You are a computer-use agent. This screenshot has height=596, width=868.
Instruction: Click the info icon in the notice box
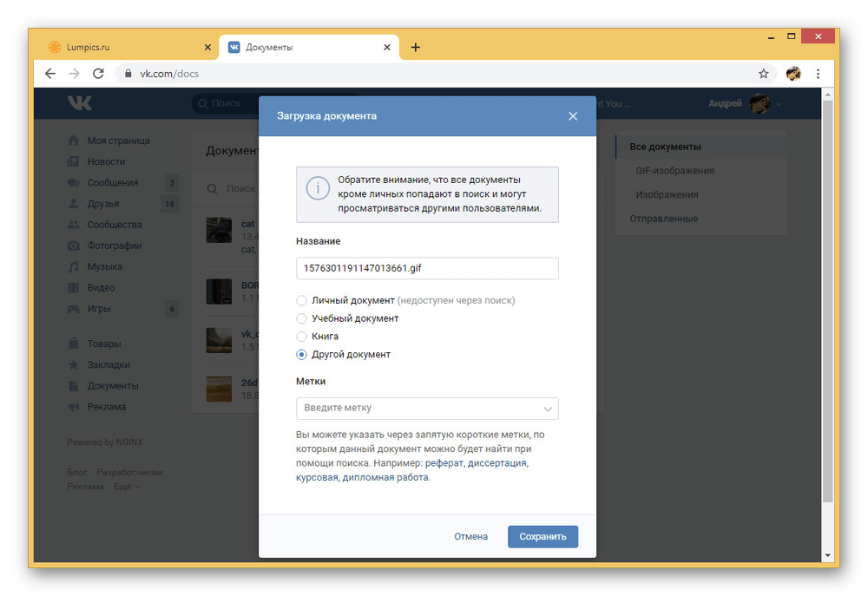click(318, 189)
